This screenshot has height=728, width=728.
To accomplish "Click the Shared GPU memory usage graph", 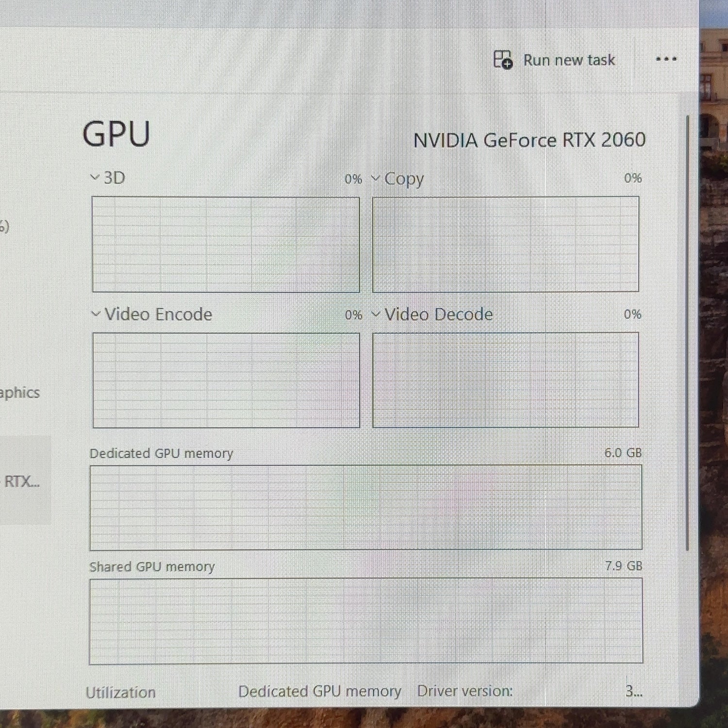I will (366, 621).
